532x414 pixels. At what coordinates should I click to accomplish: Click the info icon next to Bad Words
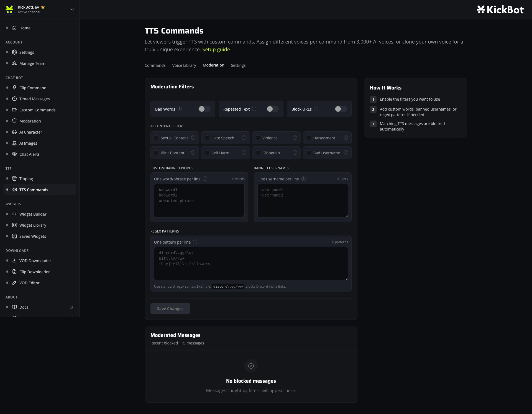pos(180,109)
